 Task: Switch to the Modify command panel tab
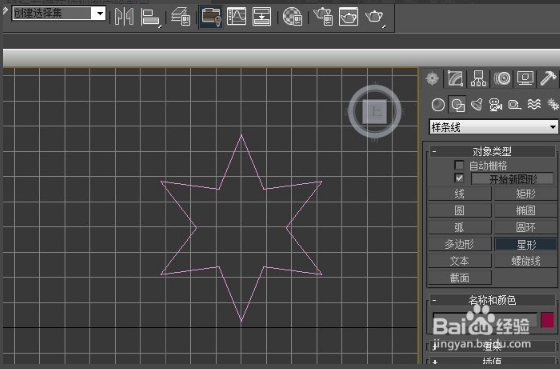pyautogui.click(x=455, y=78)
